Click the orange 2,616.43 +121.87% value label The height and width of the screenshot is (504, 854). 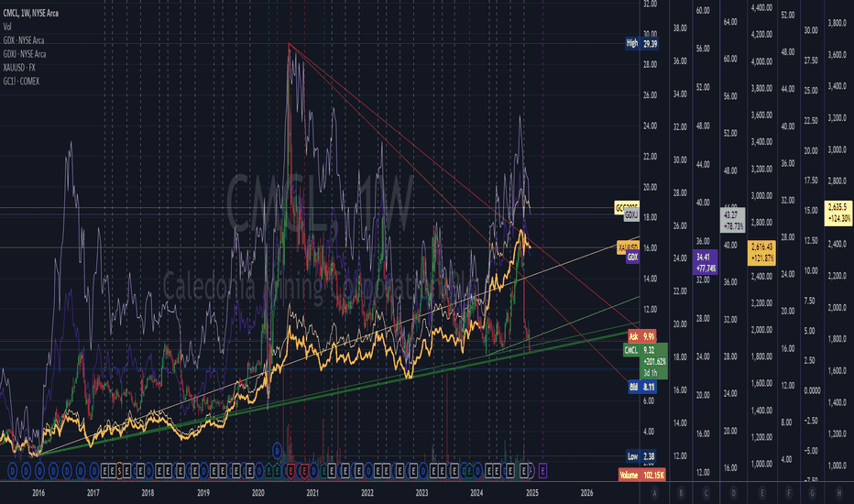click(762, 253)
